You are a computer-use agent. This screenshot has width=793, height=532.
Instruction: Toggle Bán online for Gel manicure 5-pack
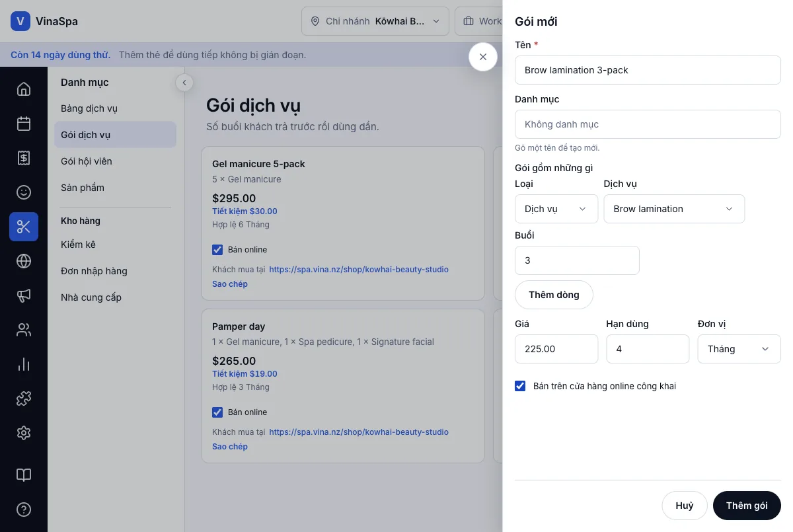click(x=217, y=250)
